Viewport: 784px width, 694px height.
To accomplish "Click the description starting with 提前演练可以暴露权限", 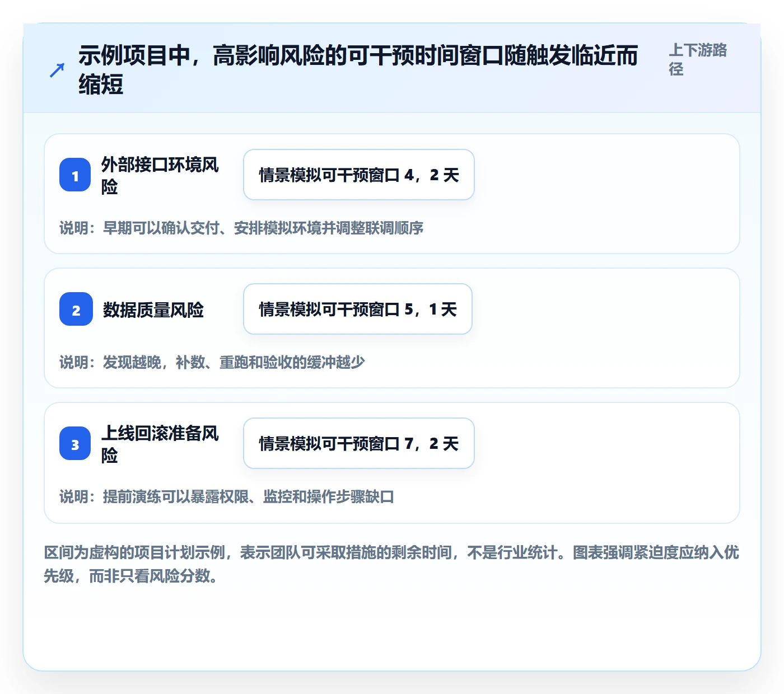I will [x=227, y=496].
